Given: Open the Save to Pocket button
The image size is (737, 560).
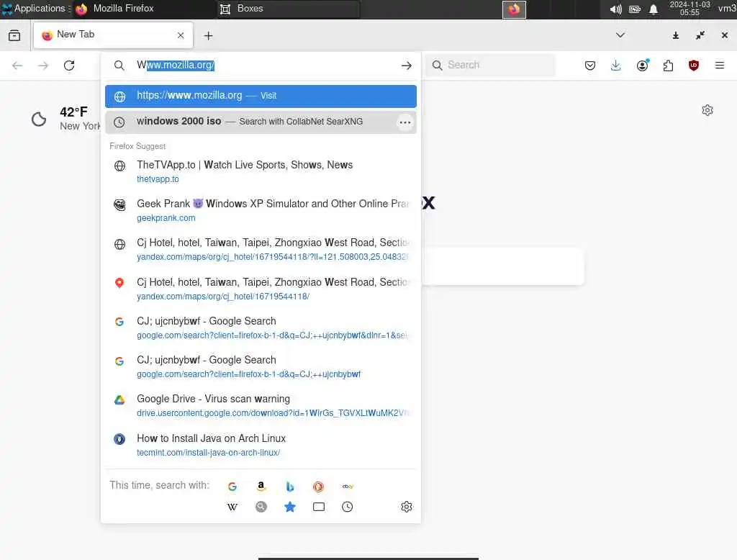Looking at the screenshot, I should (x=590, y=66).
